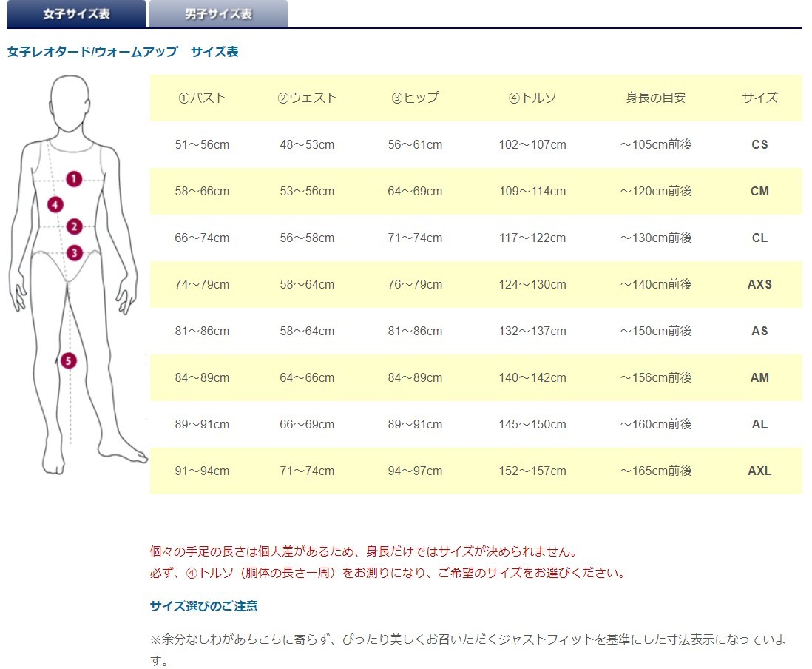Click the 74～79cm bust value

pos(202,284)
